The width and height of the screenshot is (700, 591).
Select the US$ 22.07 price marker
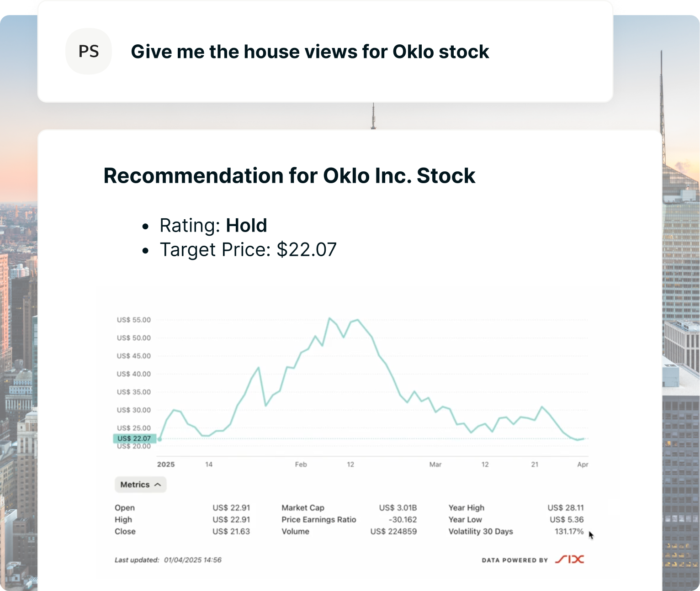tap(134, 438)
